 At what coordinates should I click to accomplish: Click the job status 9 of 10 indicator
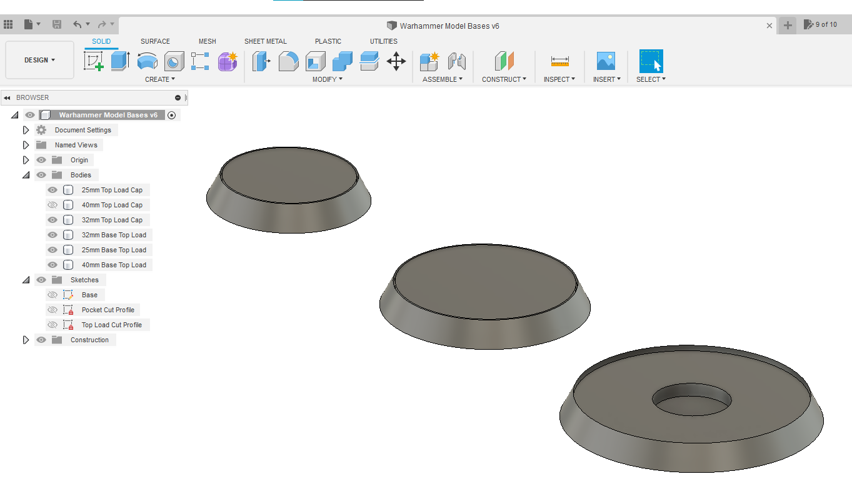click(821, 25)
